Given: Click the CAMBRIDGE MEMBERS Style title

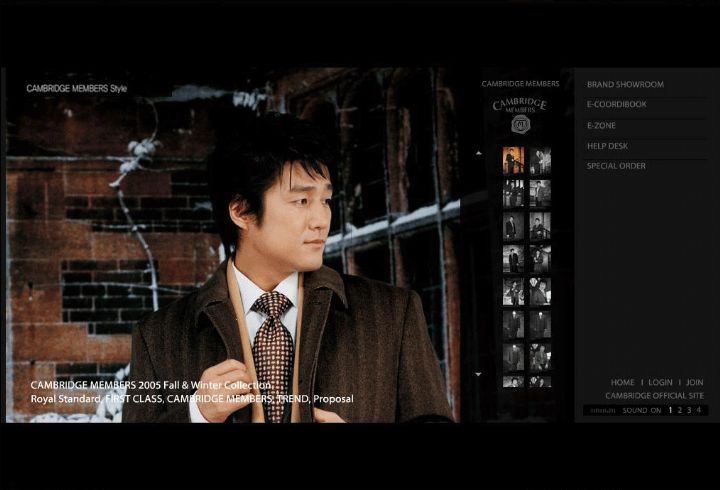Looking at the screenshot, I should point(76,88).
